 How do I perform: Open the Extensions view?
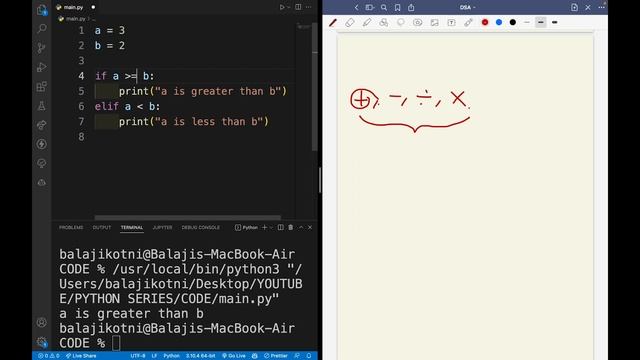tap(42, 86)
